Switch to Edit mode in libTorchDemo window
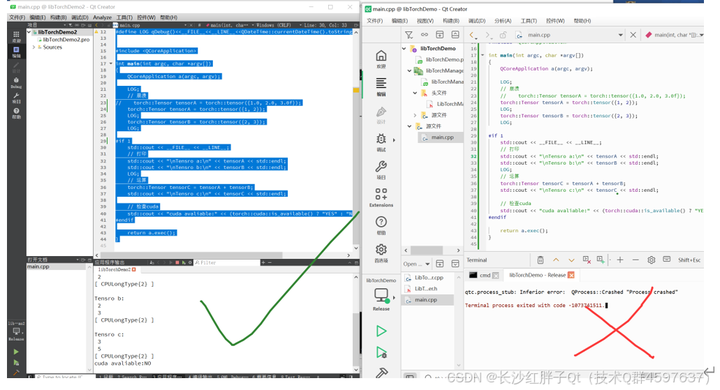Image resolution: width=720 pixels, height=390 pixels. (381, 86)
